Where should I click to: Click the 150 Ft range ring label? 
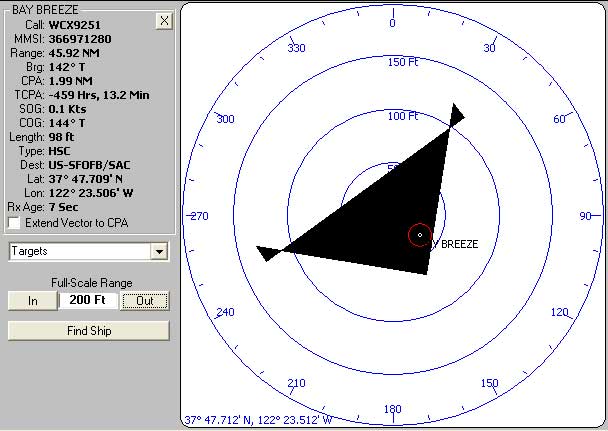point(401,62)
